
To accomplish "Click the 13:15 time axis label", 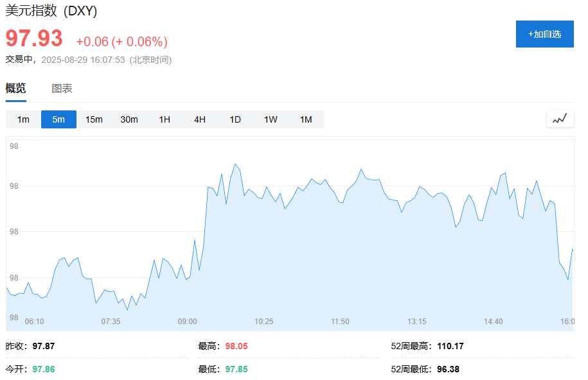I will pos(416,321).
